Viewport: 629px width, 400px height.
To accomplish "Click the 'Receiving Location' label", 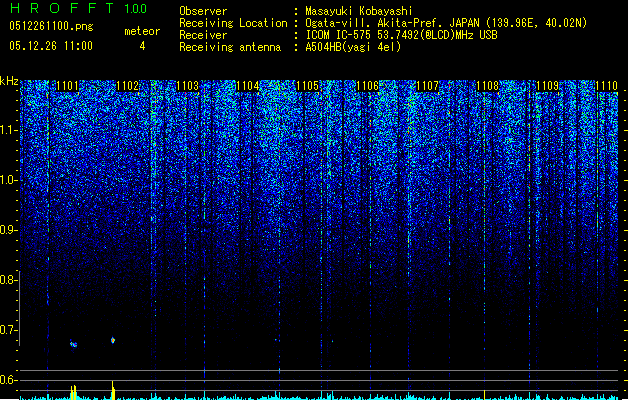I will click(233, 23).
